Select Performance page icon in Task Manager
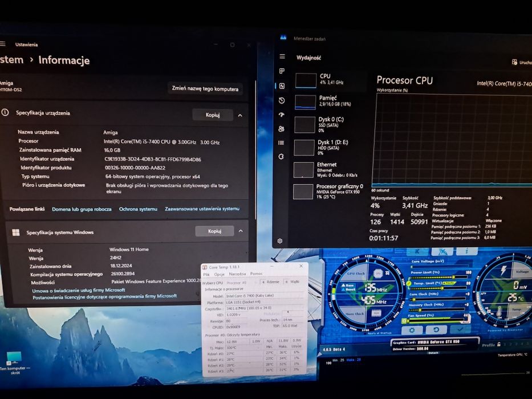 pos(282,86)
